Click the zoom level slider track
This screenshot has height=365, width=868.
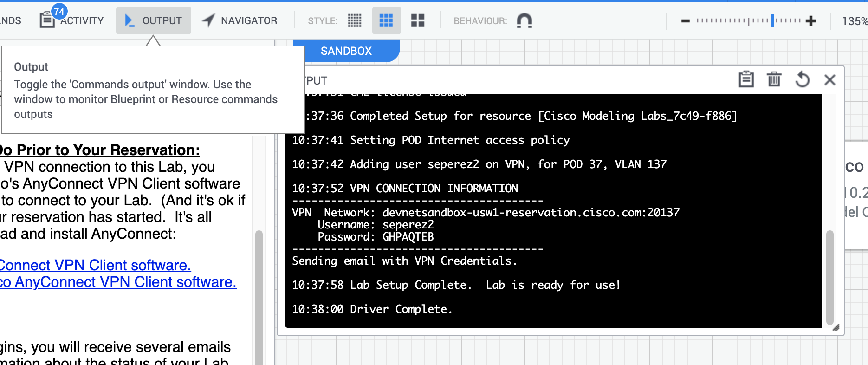[748, 20]
